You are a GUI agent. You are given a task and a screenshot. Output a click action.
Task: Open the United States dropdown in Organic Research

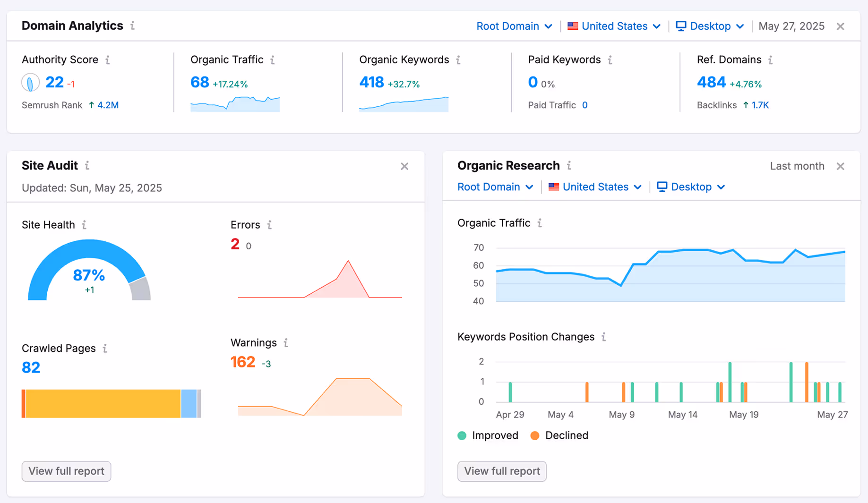[595, 187]
